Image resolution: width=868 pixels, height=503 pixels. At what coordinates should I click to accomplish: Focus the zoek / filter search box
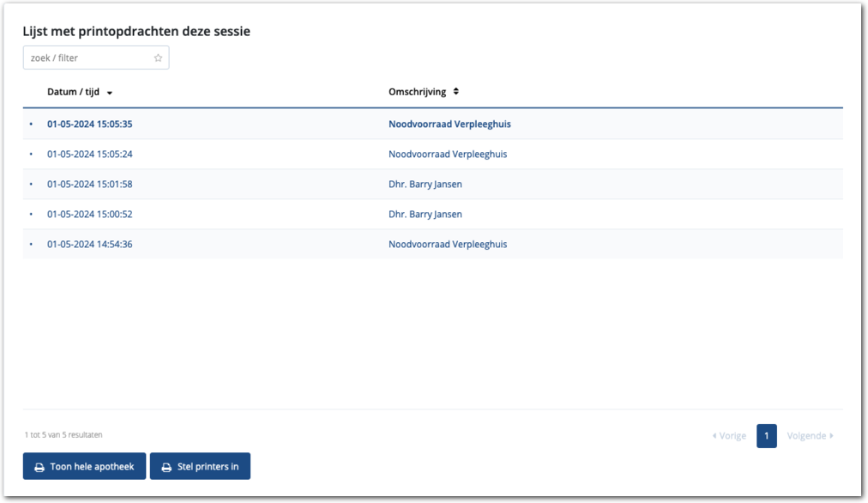point(86,58)
